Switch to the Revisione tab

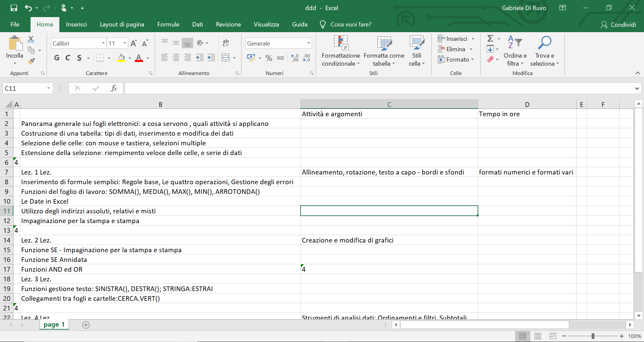(228, 24)
